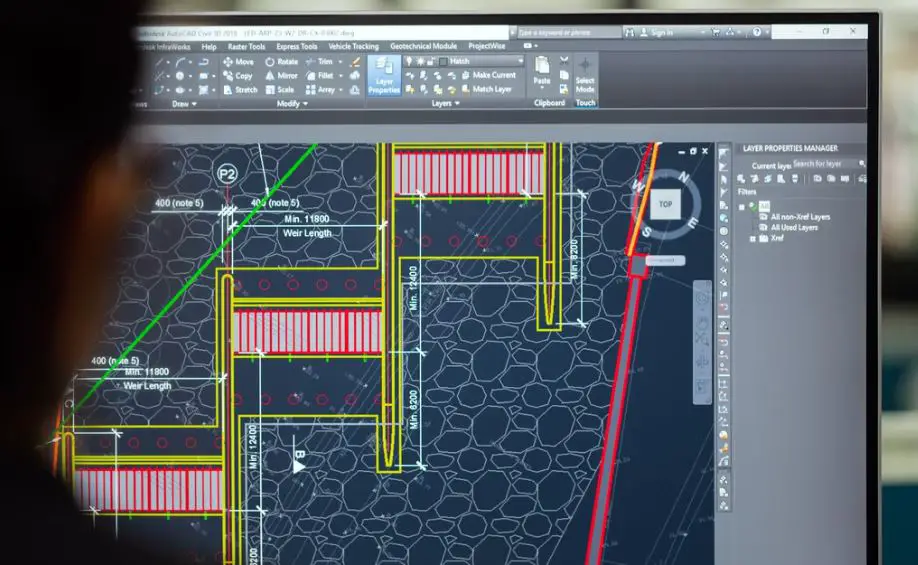Click the Select Mode touch button
Image resolution: width=918 pixels, height=565 pixels.
point(585,75)
